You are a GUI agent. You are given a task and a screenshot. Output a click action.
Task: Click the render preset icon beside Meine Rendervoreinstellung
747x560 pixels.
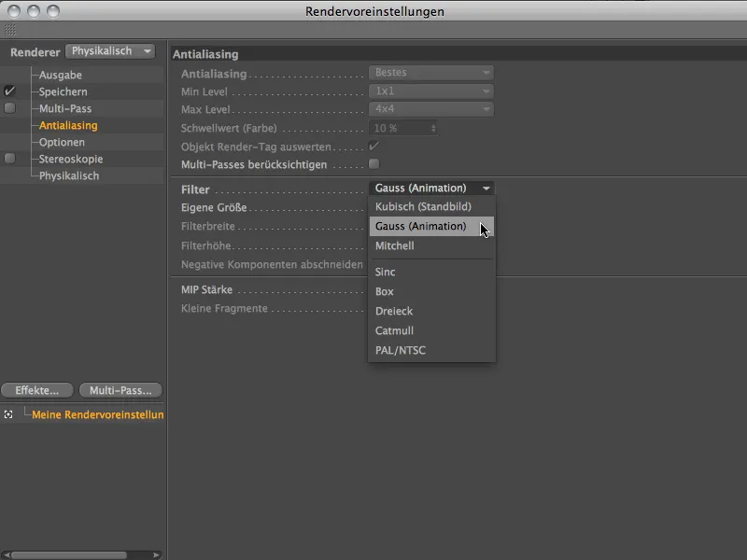pos(7,414)
